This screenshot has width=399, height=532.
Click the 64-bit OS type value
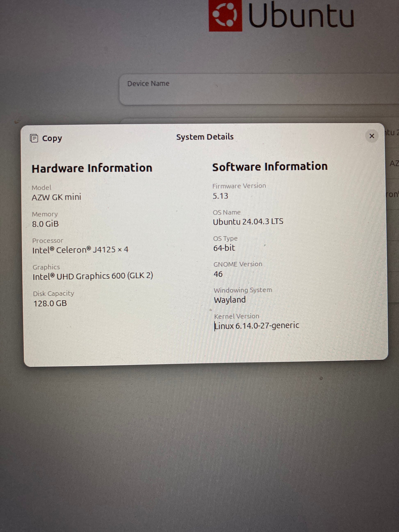[x=224, y=248]
